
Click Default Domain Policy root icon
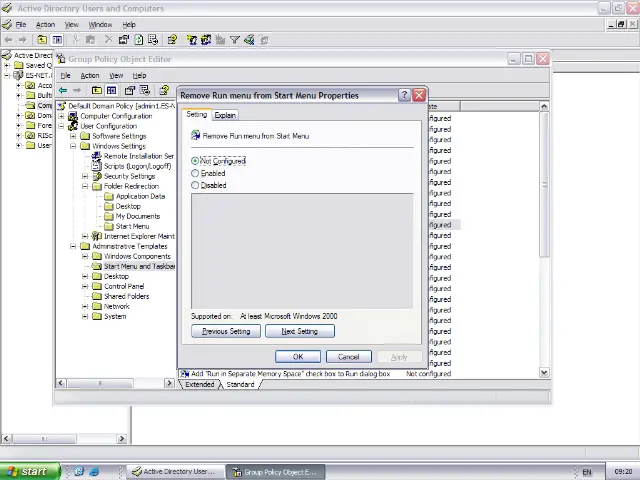[x=61, y=106]
